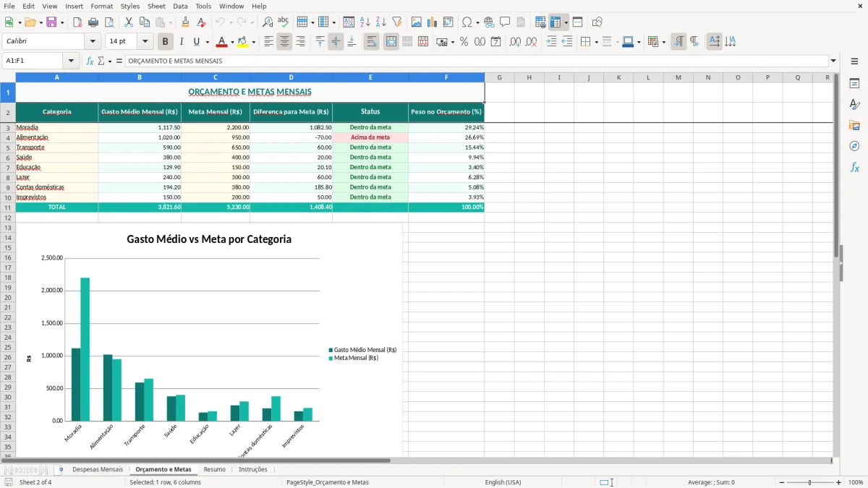868x488 pixels.
Task: Apply the yellow highlighting color swatch
Action: [x=243, y=42]
